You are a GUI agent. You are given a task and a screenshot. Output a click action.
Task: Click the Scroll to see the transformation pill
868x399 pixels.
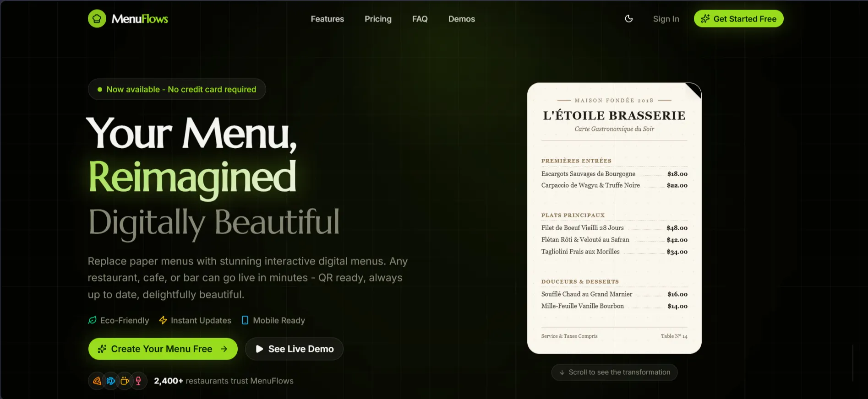click(614, 372)
